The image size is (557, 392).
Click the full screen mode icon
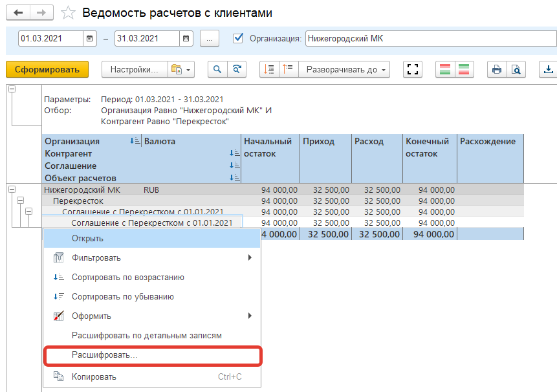[x=413, y=69]
